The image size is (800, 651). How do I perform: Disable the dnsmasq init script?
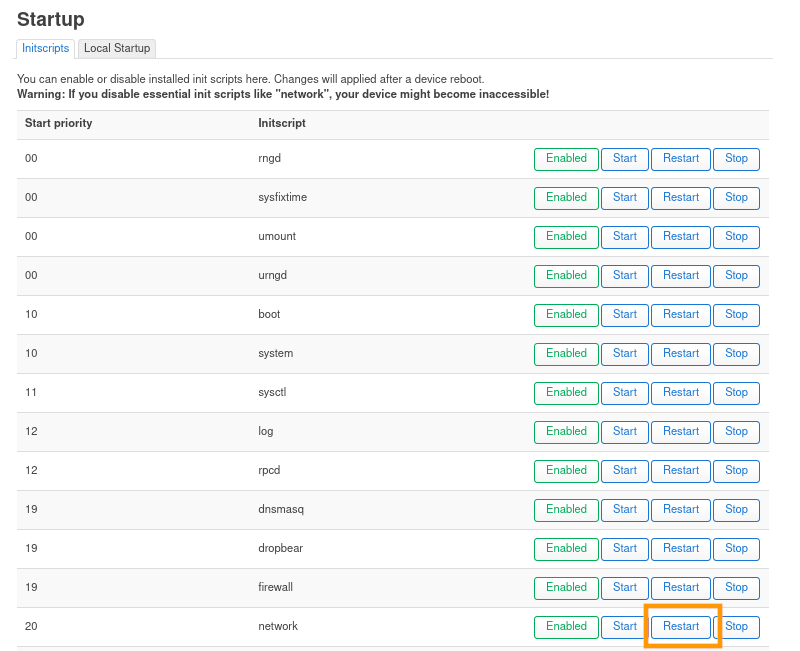click(566, 510)
